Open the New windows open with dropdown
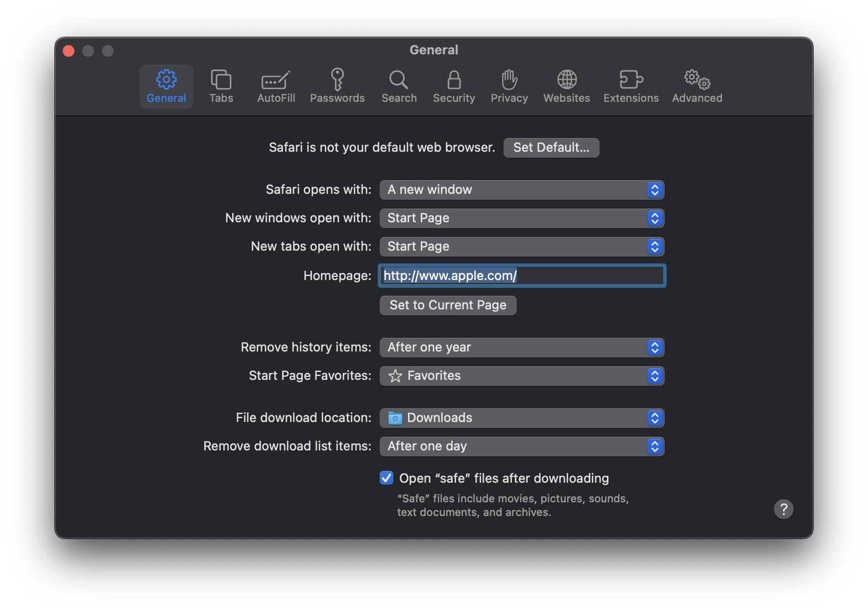 pos(522,218)
